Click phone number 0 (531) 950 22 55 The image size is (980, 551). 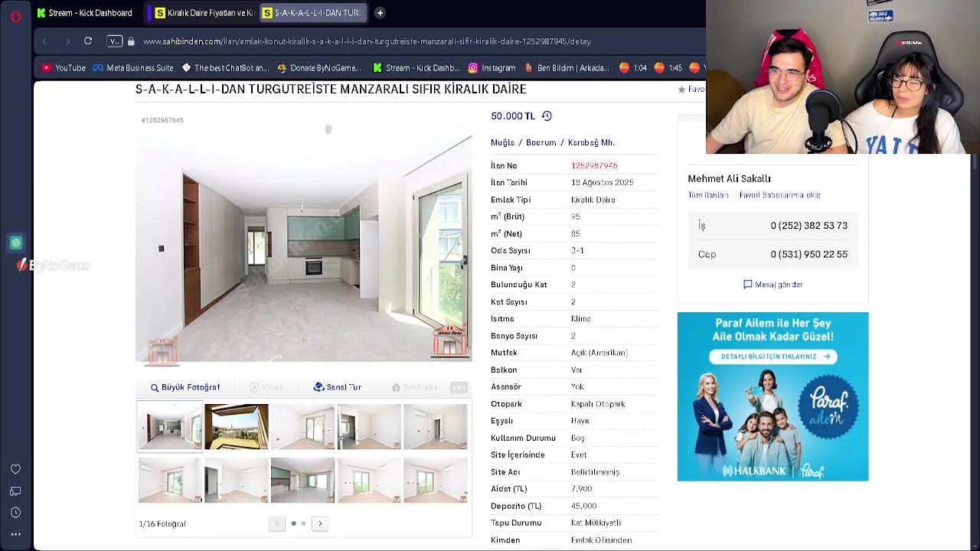[808, 255]
